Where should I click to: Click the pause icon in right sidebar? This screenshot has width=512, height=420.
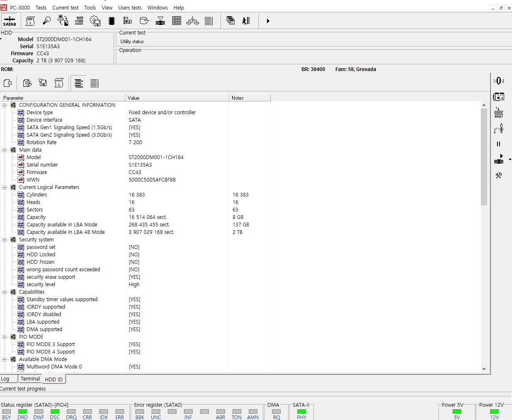498,144
